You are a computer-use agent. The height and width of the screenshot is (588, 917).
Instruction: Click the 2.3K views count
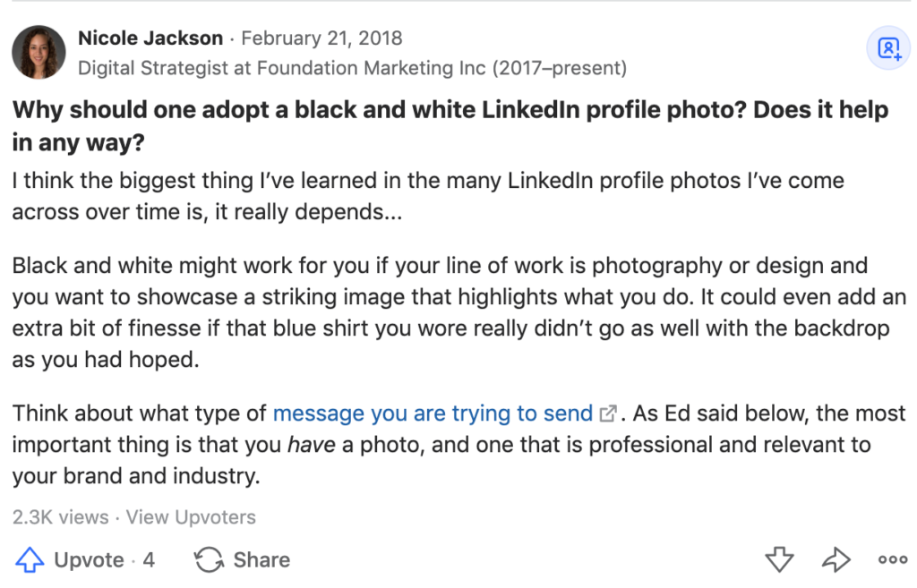(60, 517)
